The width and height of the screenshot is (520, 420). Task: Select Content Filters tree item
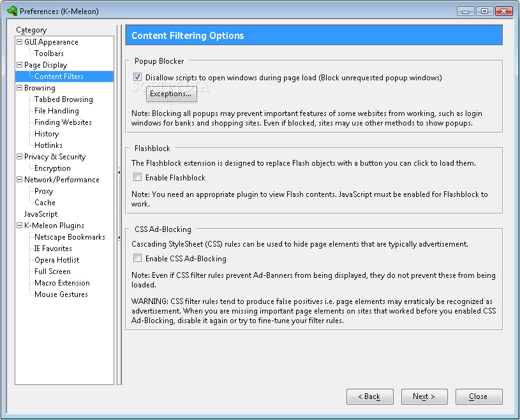pos(59,76)
